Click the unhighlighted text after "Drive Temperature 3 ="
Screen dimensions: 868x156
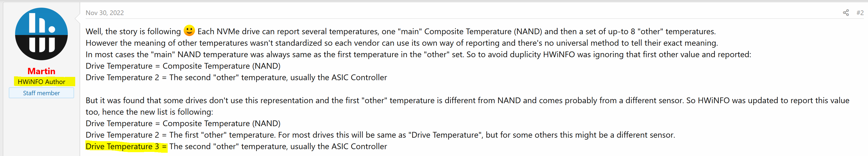click(x=278, y=147)
